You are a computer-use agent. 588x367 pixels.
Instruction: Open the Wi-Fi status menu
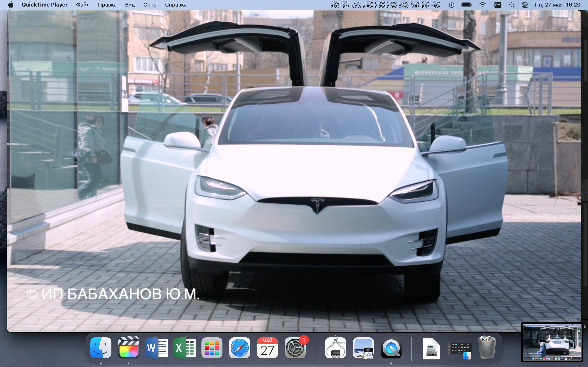(x=483, y=5)
